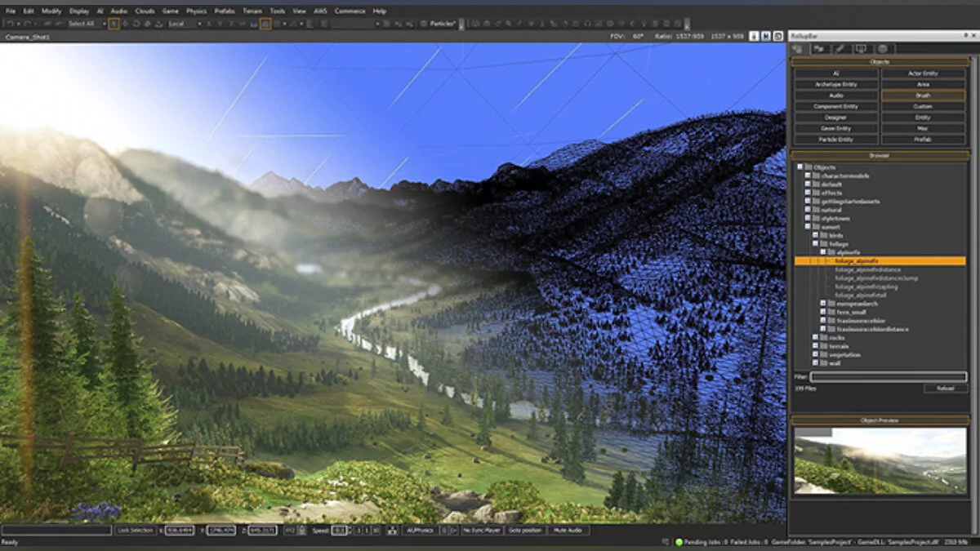The height and width of the screenshot is (551, 980).
Task: Toggle the orange-highlighted terrain follow icon
Action: coord(265,24)
